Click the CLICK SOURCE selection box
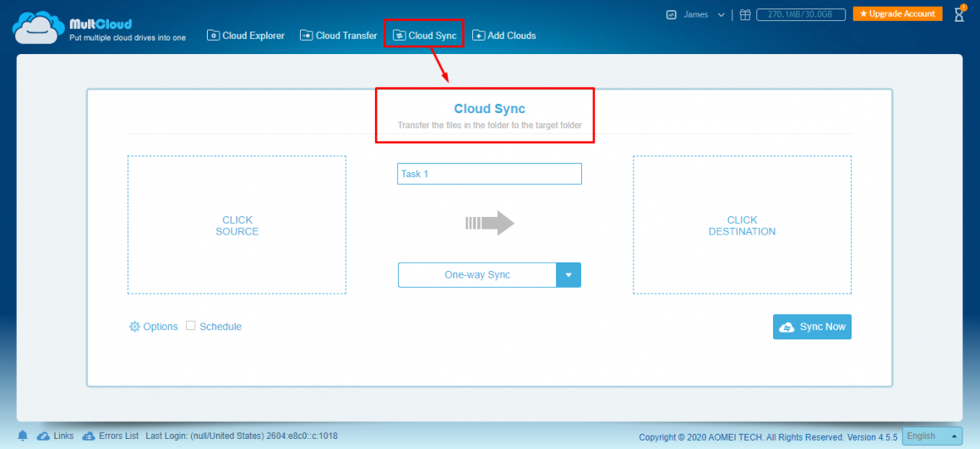The height and width of the screenshot is (449, 980). click(x=237, y=224)
